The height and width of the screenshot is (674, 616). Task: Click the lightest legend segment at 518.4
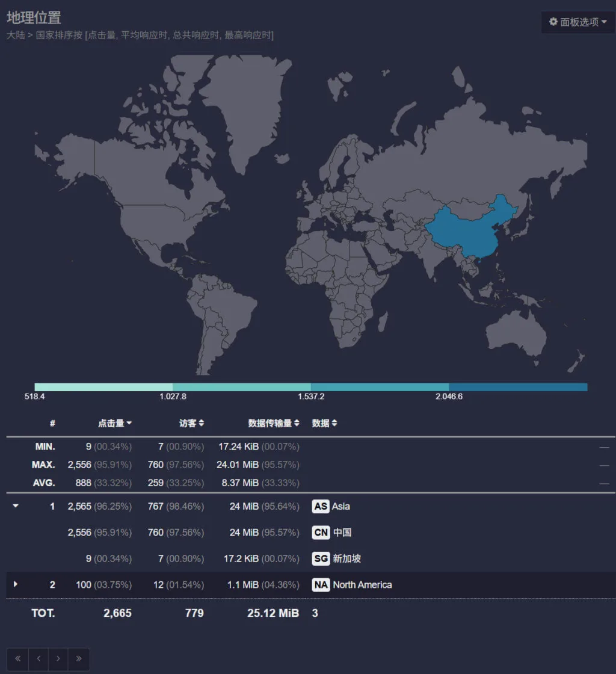[x=103, y=387]
